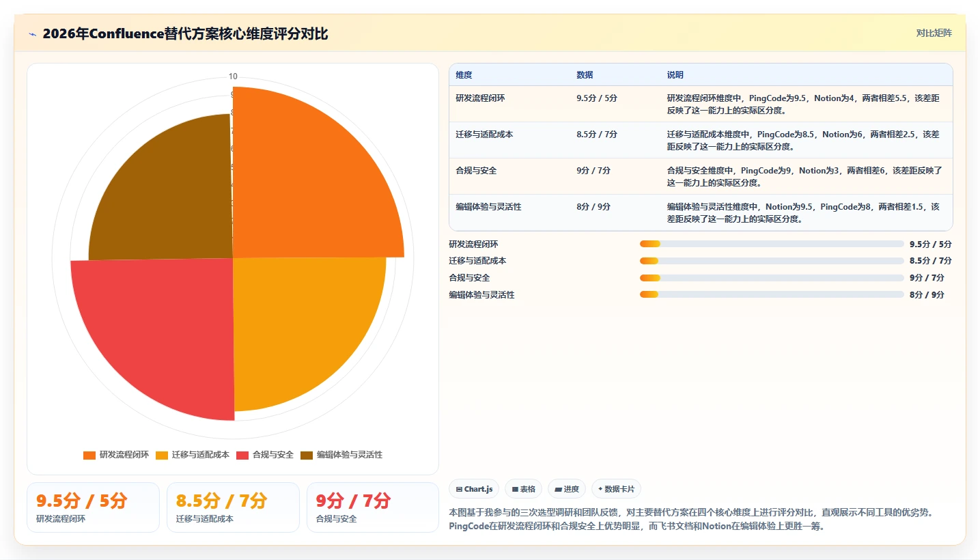This screenshot has width=980, height=560.
Task: Click the 9.5分 / 5分 table cell
Action: pyautogui.click(x=597, y=98)
